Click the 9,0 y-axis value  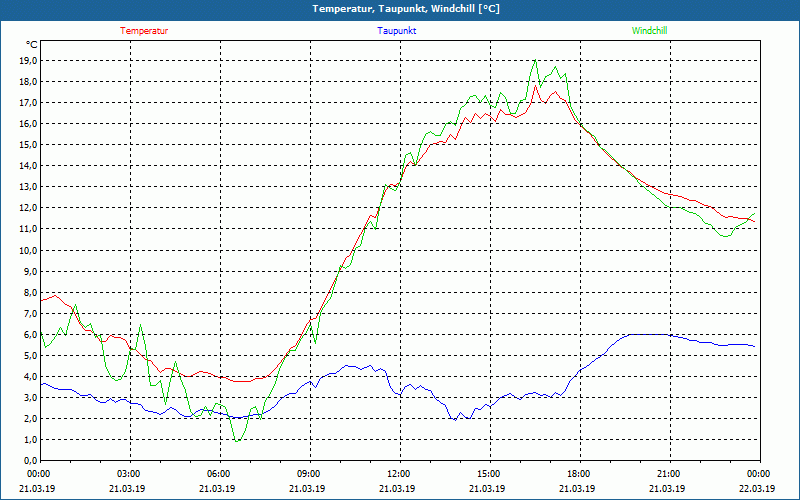[30, 271]
